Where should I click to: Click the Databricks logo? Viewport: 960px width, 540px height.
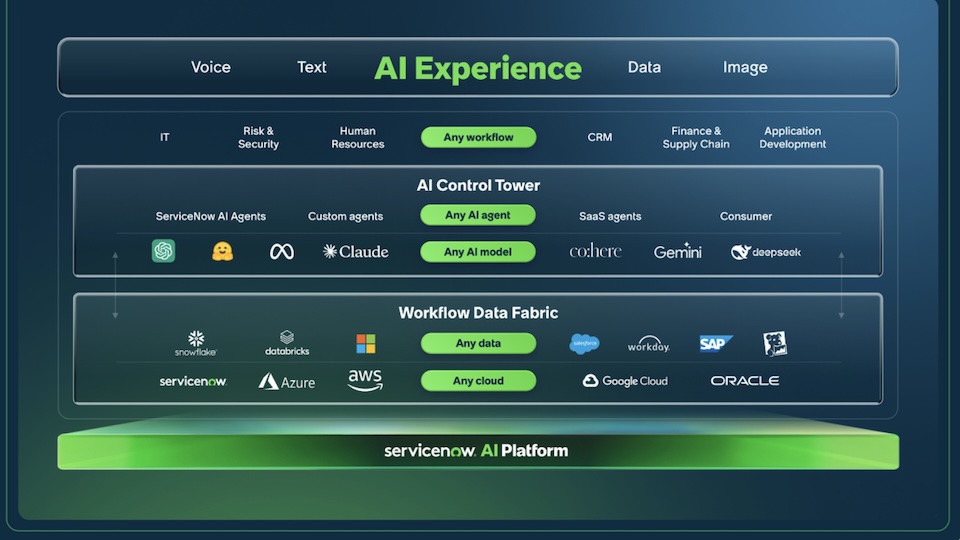pyautogui.click(x=287, y=343)
